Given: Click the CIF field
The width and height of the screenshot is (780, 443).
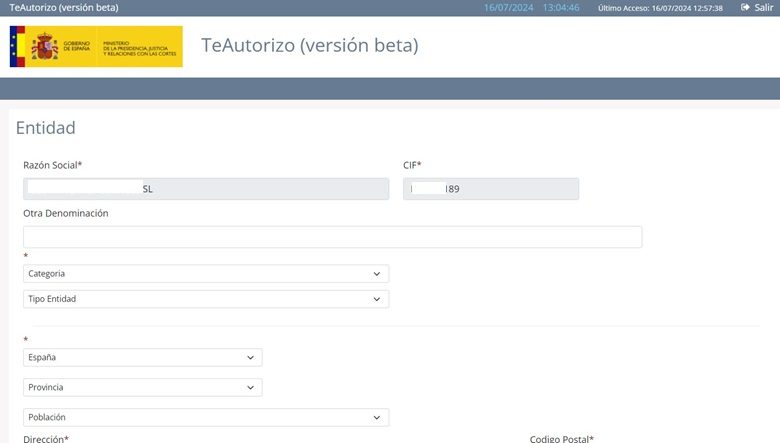Looking at the screenshot, I should point(491,189).
